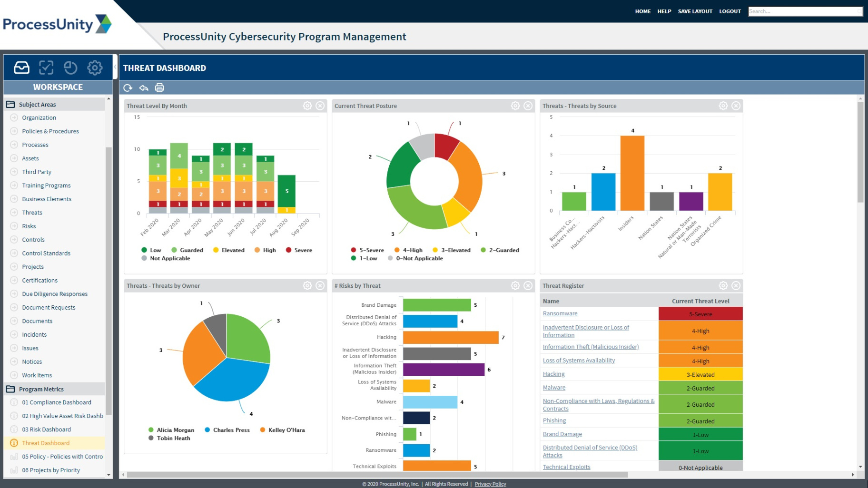Screen dimensions: 868x488
Task: Open settings for Risks by Threat panel
Action: tap(515, 285)
